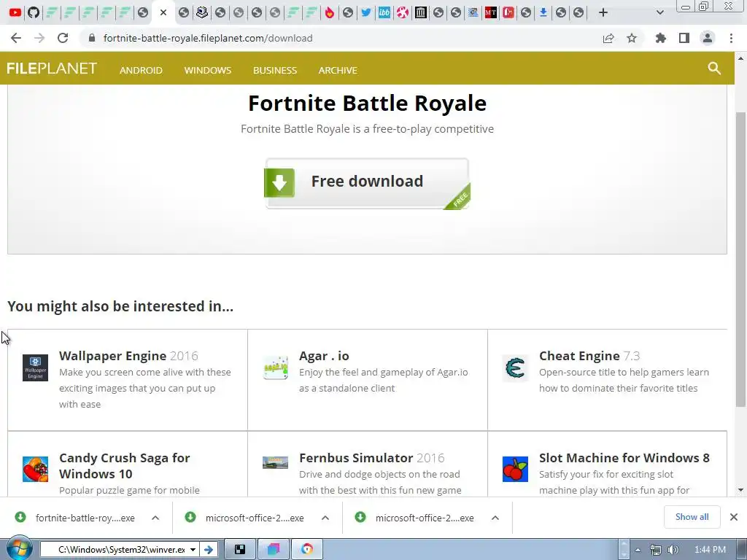Image resolution: width=747 pixels, height=560 pixels.
Task: Open the flame-icon tab
Action: tap(329, 12)
